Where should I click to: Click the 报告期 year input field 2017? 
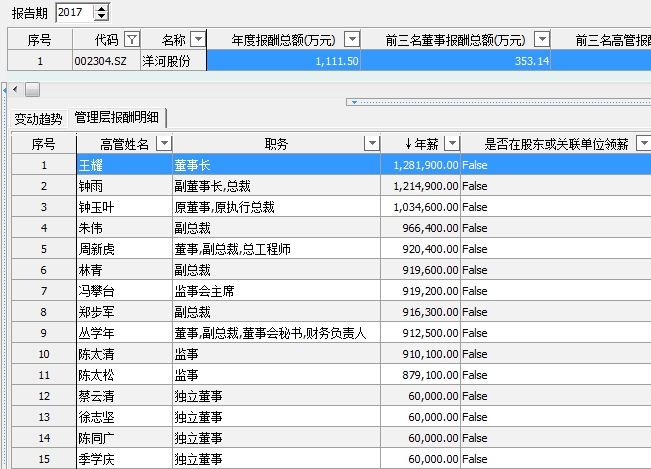point(75,12)
